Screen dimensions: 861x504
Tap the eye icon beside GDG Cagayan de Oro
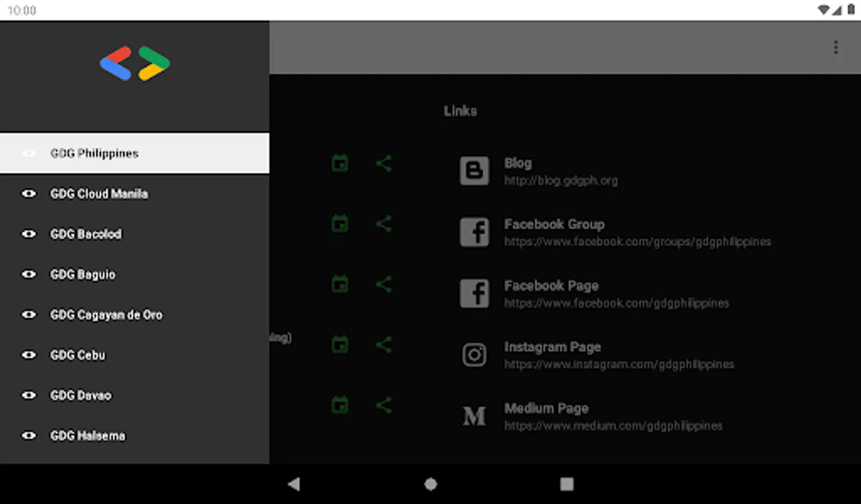pyautogui.click(x=29, y=315)
